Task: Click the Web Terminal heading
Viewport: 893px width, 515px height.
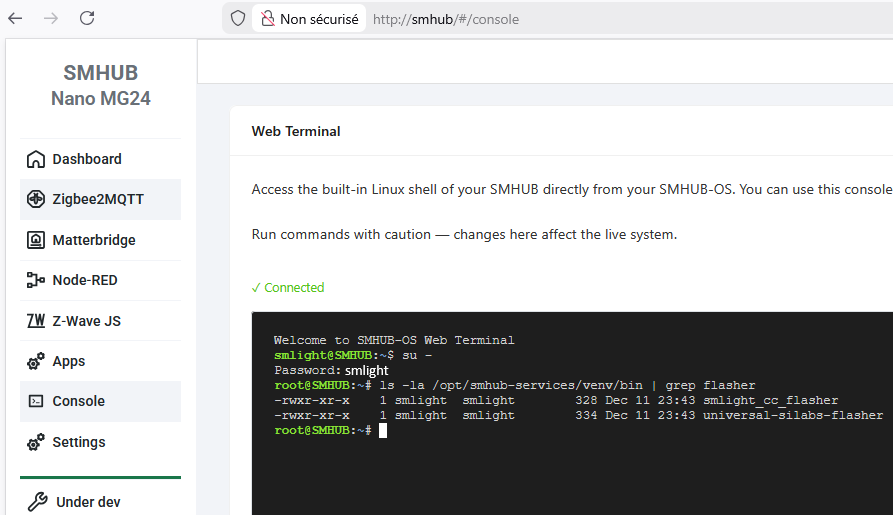Action: point(296,131)
